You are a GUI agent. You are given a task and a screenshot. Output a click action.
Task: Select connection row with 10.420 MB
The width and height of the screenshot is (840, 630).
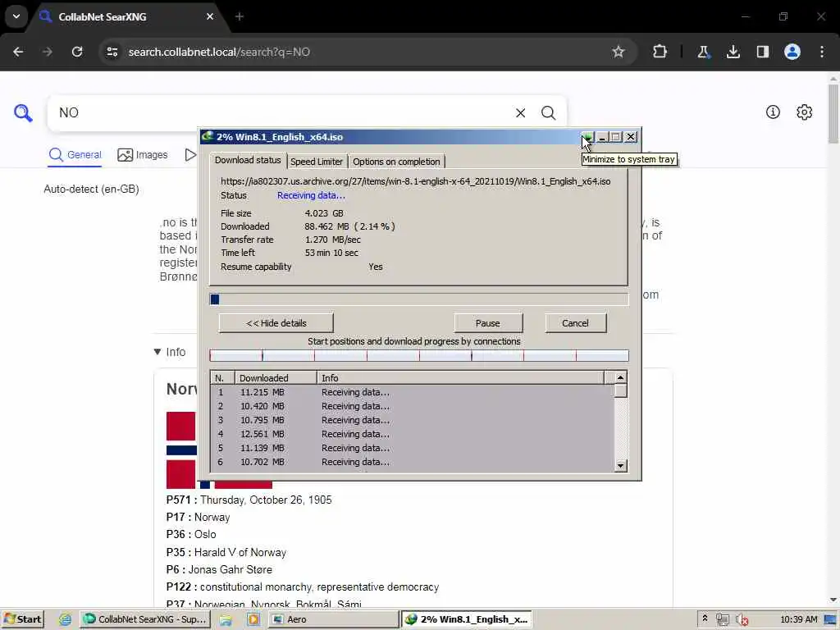(x=413, y=406)
